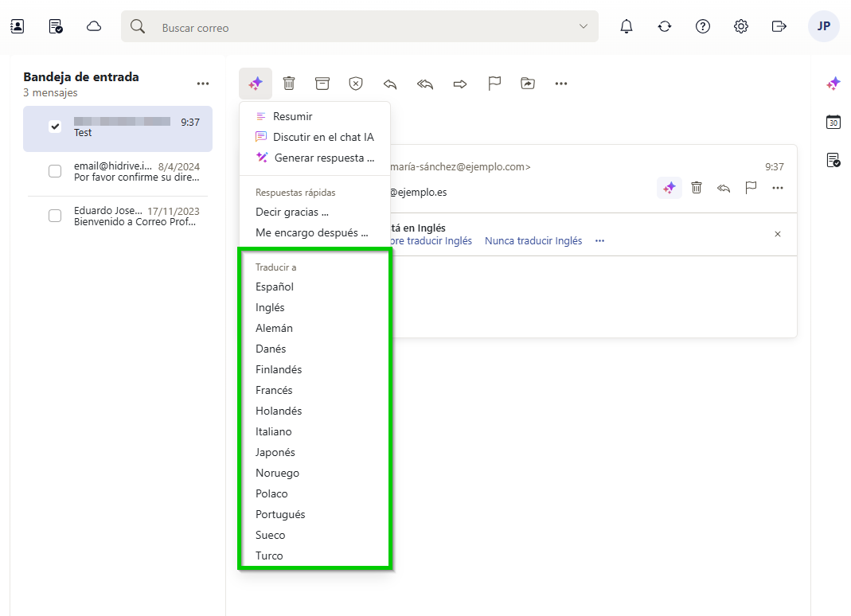Viewport: 851px width, 616px height.
Task: Dismiss the translation banner with the X
Action: click(x=777, y=234)
